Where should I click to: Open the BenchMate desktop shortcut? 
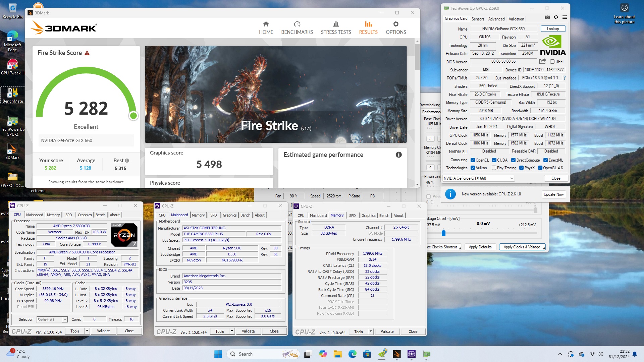[12, 95]
